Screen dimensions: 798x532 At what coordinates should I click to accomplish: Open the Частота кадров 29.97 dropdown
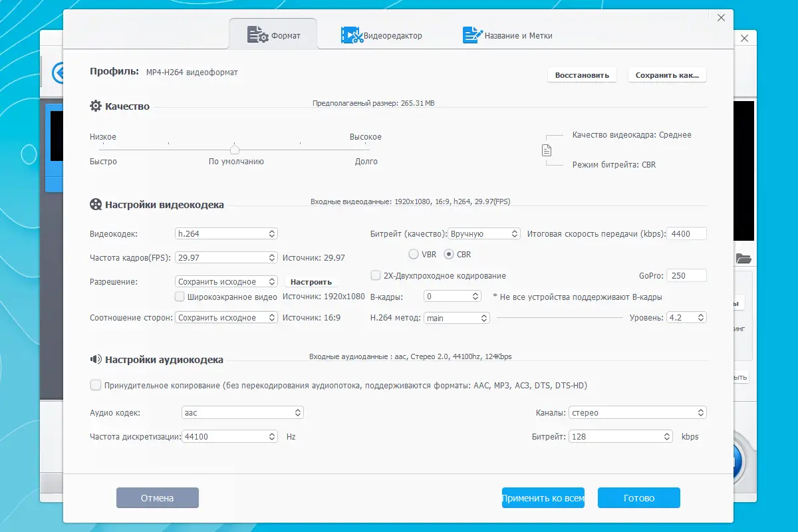[226, 257]
